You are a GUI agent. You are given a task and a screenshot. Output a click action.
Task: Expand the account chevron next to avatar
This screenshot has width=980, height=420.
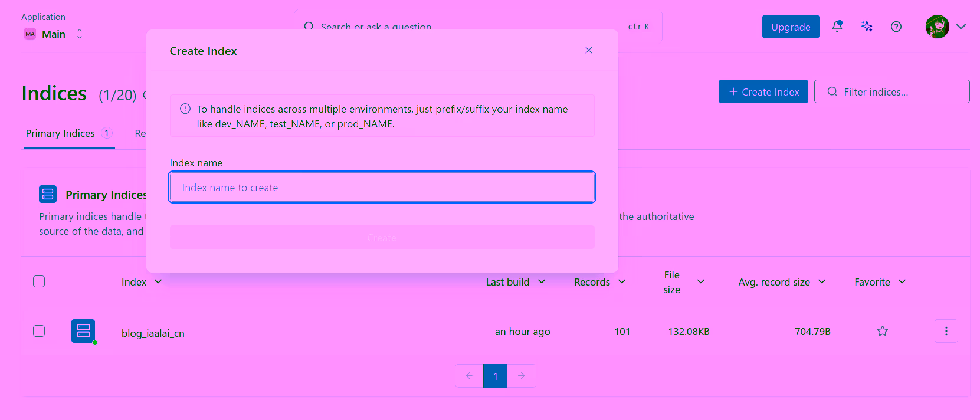[961, 27]
